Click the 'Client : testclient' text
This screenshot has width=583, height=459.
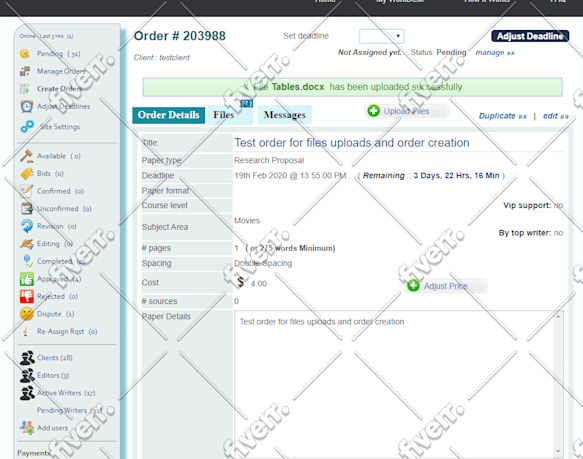[162, 58]
